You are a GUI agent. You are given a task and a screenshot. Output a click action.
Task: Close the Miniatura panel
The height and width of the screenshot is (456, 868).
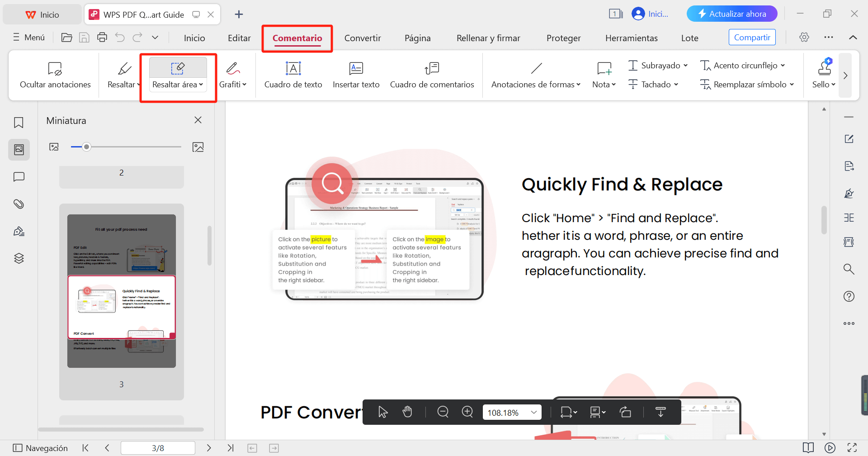tap(198, 120)
